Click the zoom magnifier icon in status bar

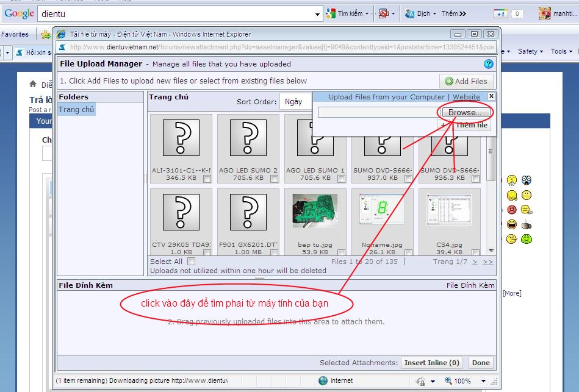[448, 380]
